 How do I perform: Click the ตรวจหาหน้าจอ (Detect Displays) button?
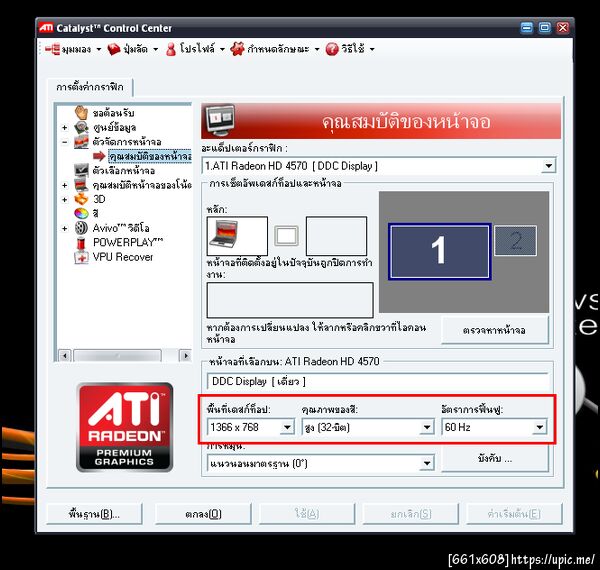(x=494, y=330)
